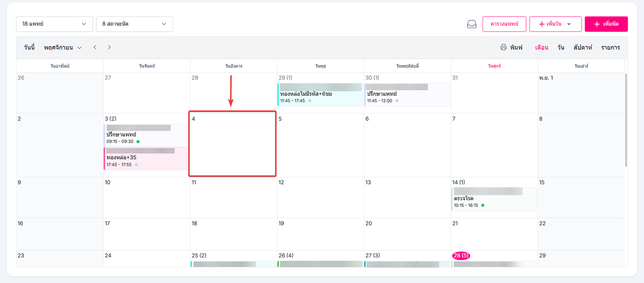644x283 pixels.
Task: Click the calendar vertical scrollbar
Action: click(x=626, y=120)
